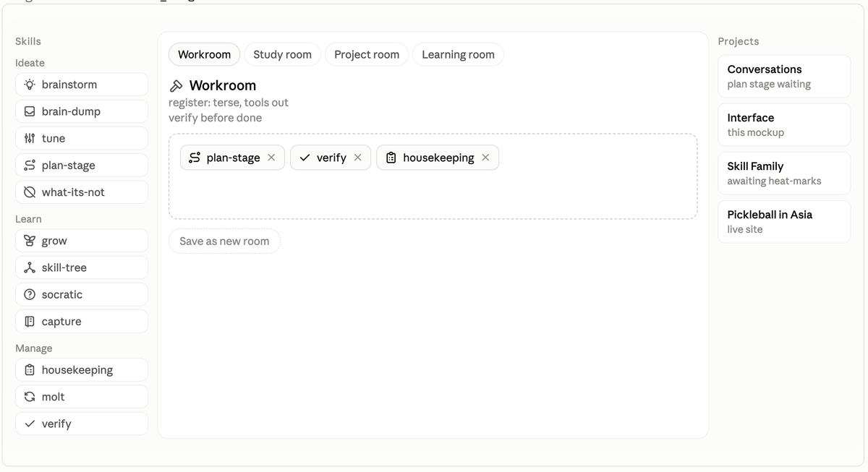Screen dimensions: 868x472
Task: Remove housekeeping chip from the room
Action: coord(485,158)
